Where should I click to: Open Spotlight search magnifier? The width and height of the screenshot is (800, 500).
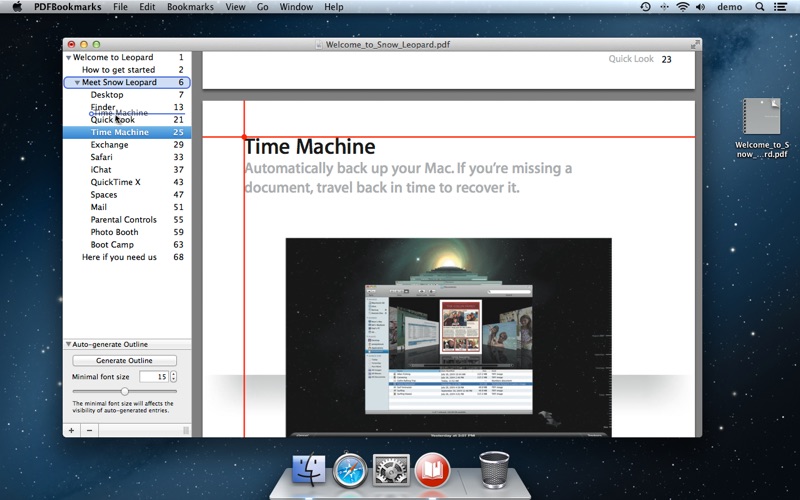click(760, 7)
